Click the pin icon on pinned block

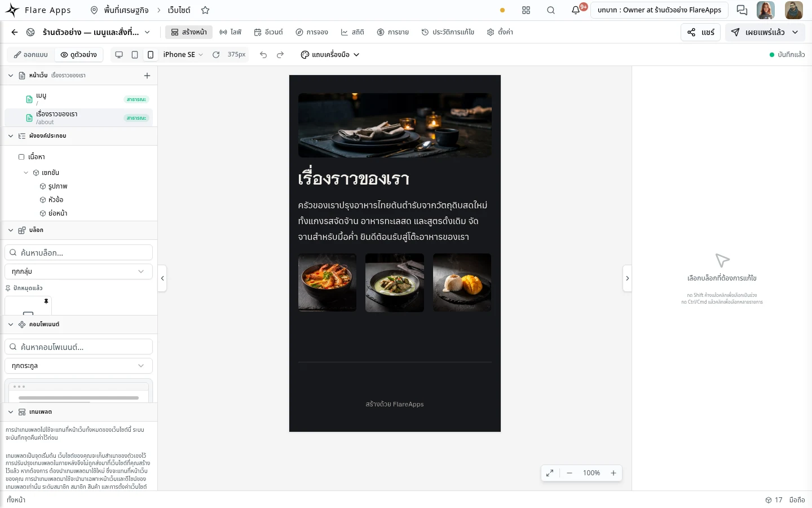[46, 301]
